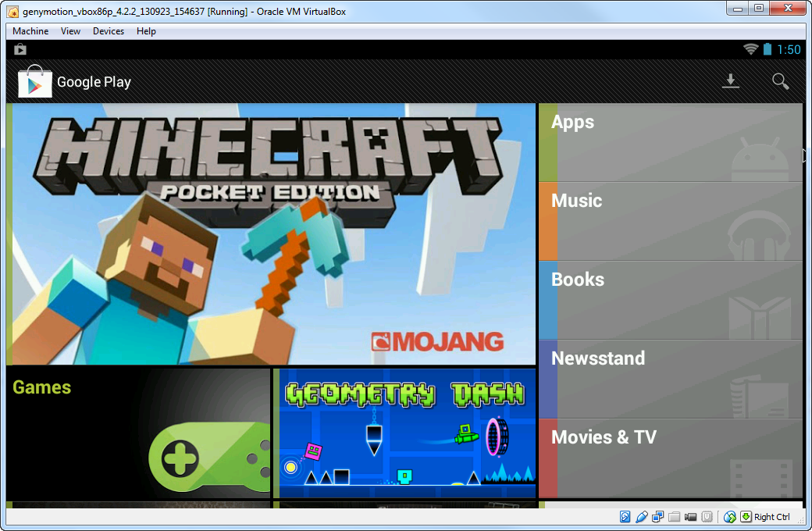Screen dimensions: 812x531
Task: Open the View menu
Action: pyautogui.click(x=70, y=31)
